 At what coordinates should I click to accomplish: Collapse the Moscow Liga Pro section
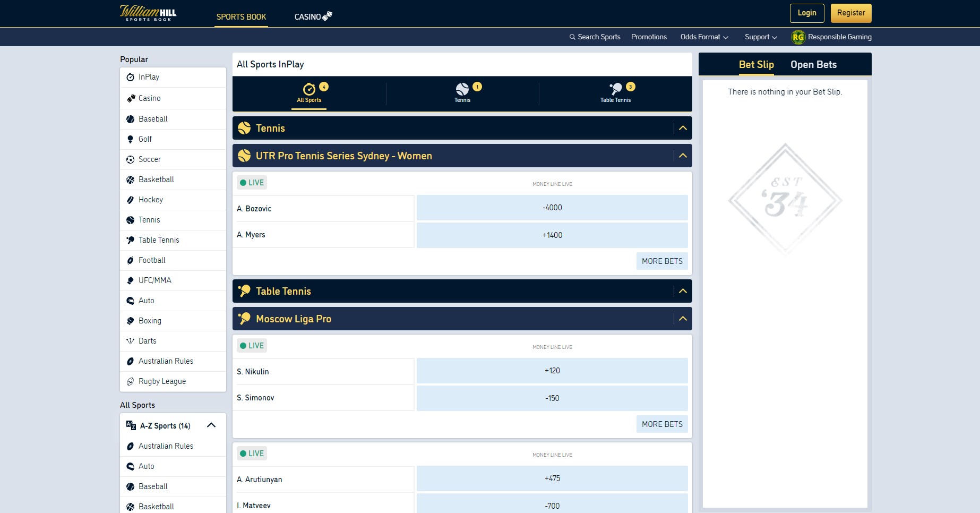683,319
